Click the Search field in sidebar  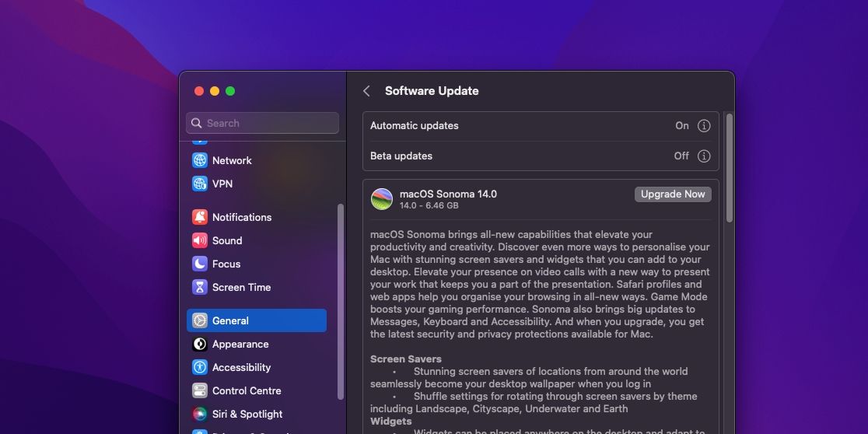262,123
